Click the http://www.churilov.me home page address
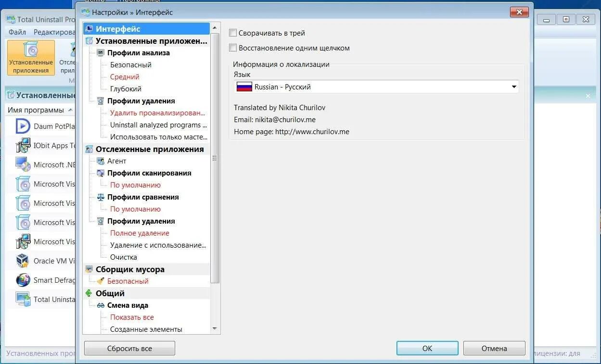 [312, 132]
